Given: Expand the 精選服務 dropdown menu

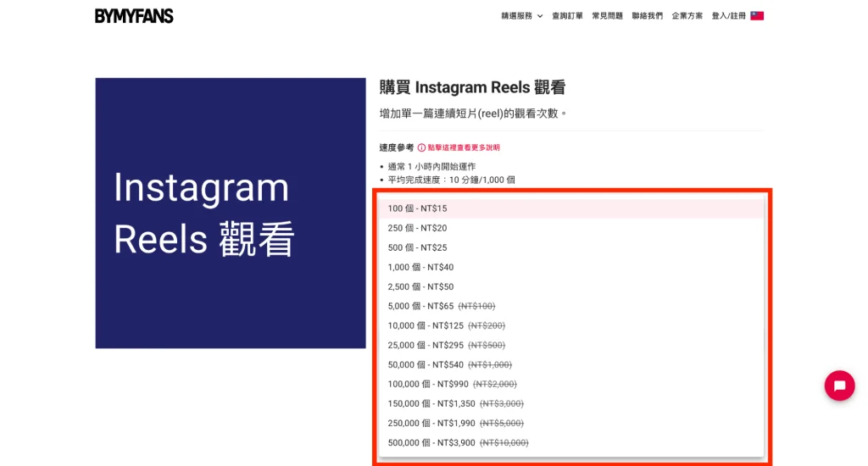Looking at the screenshot, I should [x=521, y=16].
